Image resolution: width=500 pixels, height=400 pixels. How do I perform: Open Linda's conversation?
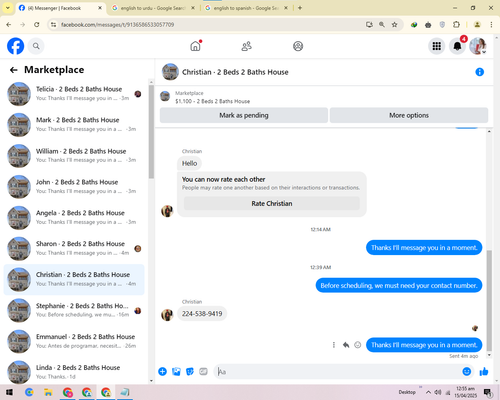[x=74, y=372]
